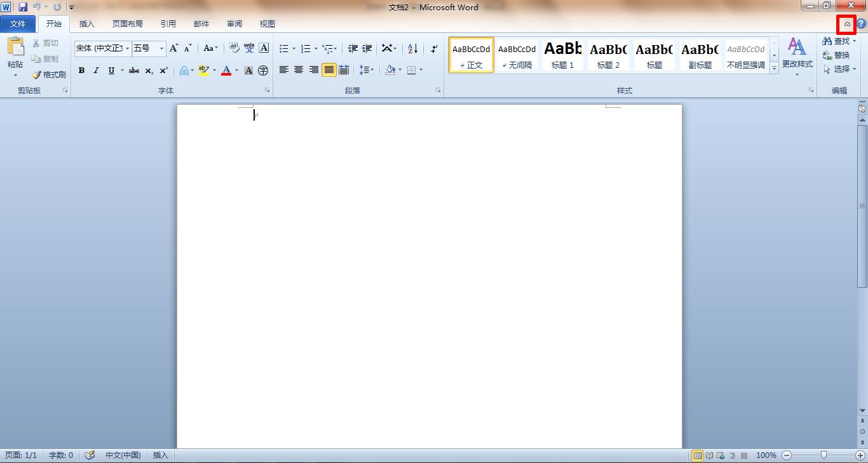Screen dimensions: 868x463
Task: Apply the yellow text highlight color
Action: tap(203, 70)
